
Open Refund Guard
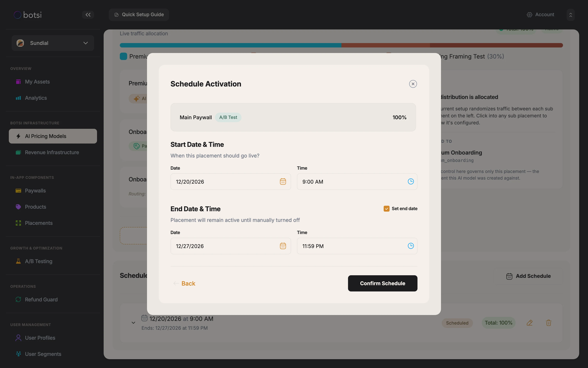pos(53,299)
